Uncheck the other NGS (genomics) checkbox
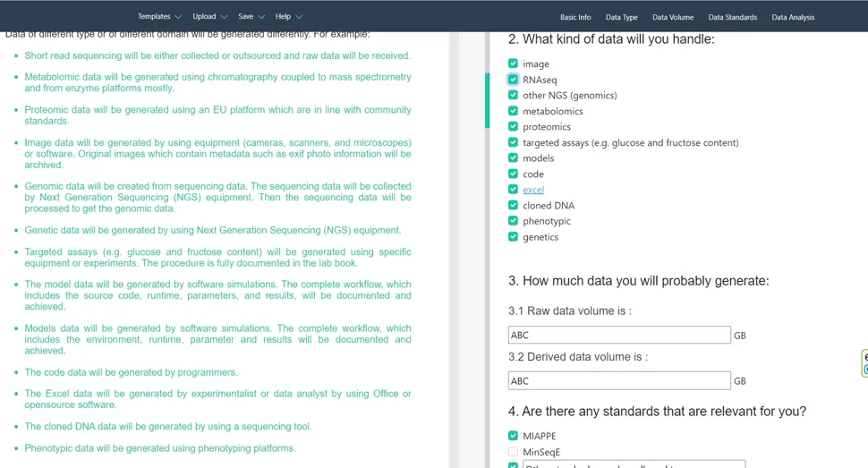868x468 pixels. (x=513, y=95)
